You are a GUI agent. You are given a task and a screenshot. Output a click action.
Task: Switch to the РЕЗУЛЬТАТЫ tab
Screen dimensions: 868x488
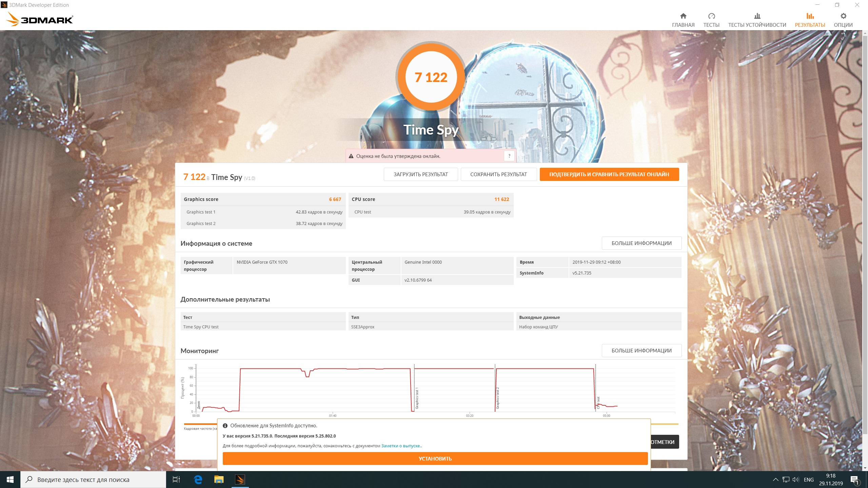pos(810,20)
